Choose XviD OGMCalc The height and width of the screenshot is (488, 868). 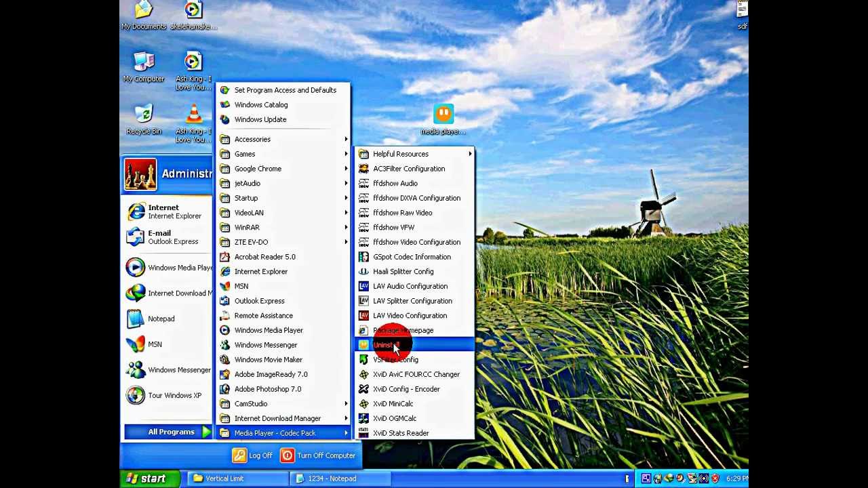pos(415,418)
